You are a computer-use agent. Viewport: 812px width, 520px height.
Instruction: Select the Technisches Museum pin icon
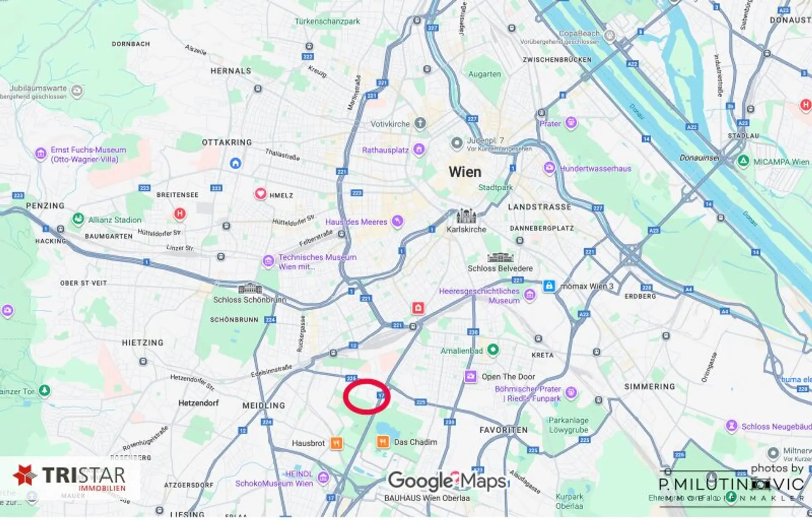tap(268, 261)
